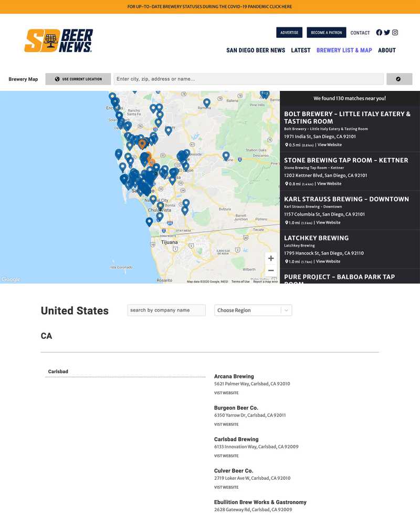
Task: Focus the city, zip, address input
Action: tap(248, 79)
